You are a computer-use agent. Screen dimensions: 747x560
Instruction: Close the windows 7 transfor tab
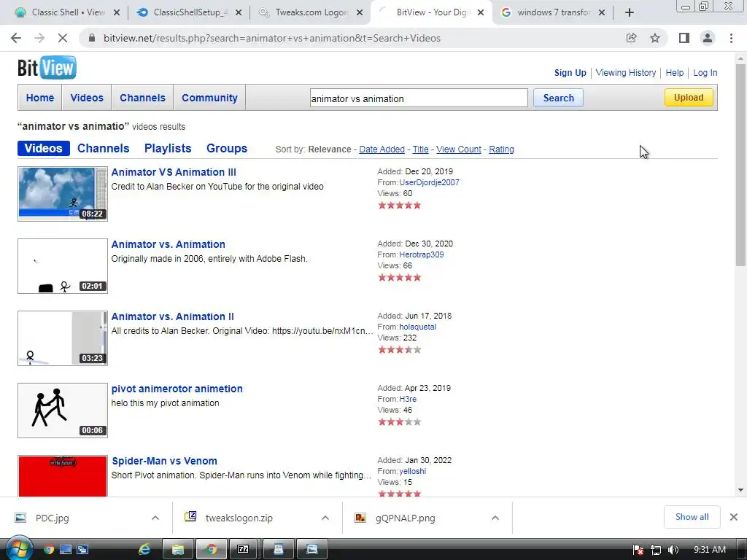602,12
